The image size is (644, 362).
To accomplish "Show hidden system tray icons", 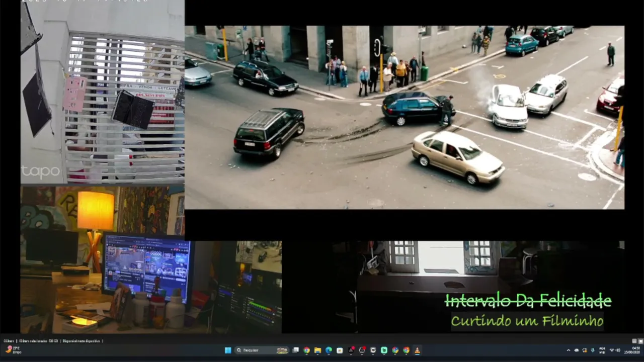I will [x=569, y=350].
